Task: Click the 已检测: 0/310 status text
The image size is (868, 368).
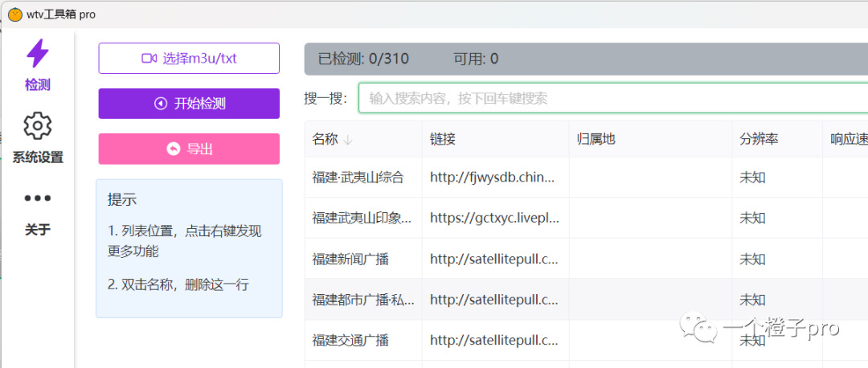Action: (x=364, y=59)
